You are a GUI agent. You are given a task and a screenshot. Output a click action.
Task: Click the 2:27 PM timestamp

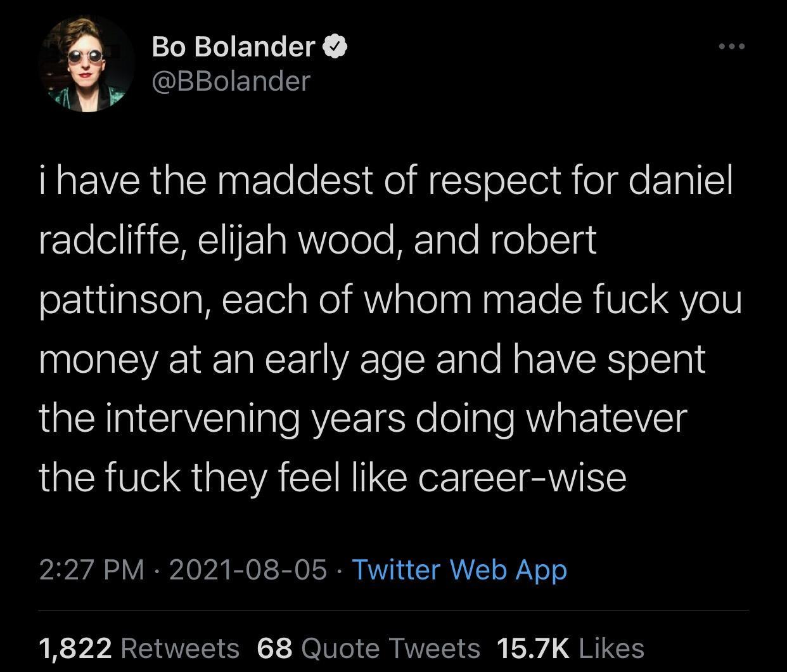[x=91, y=569]
